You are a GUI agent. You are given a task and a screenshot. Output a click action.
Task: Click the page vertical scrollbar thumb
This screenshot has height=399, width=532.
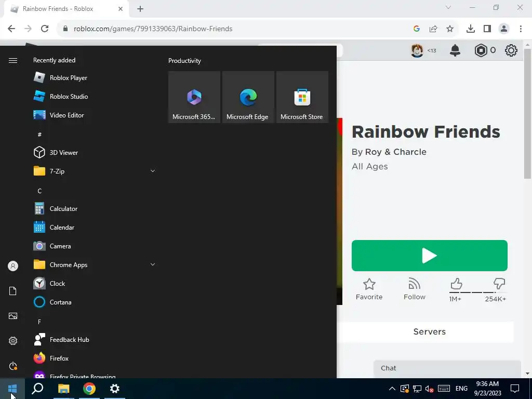pyautogui.click(x=528, y=114)
